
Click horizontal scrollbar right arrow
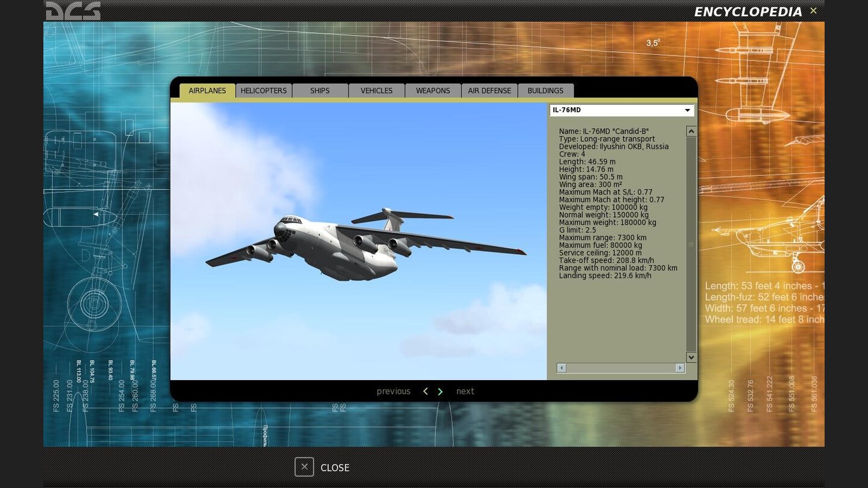tap(680, 368)
